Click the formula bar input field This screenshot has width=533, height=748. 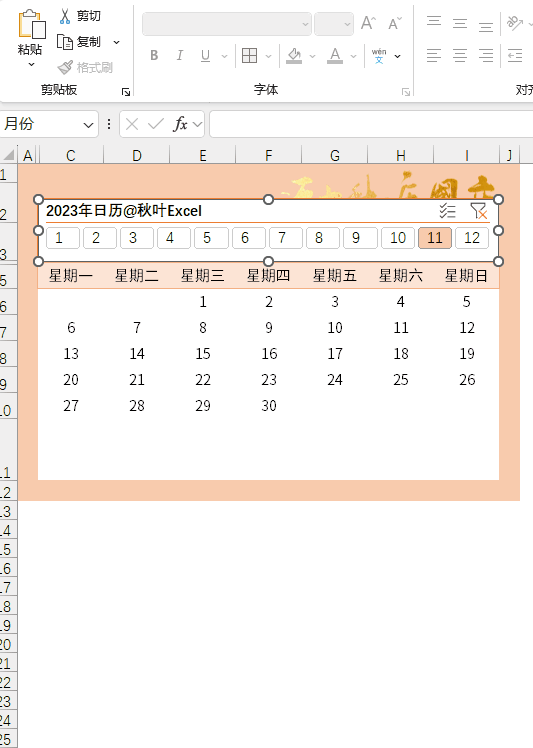click(x=371, y=124)
